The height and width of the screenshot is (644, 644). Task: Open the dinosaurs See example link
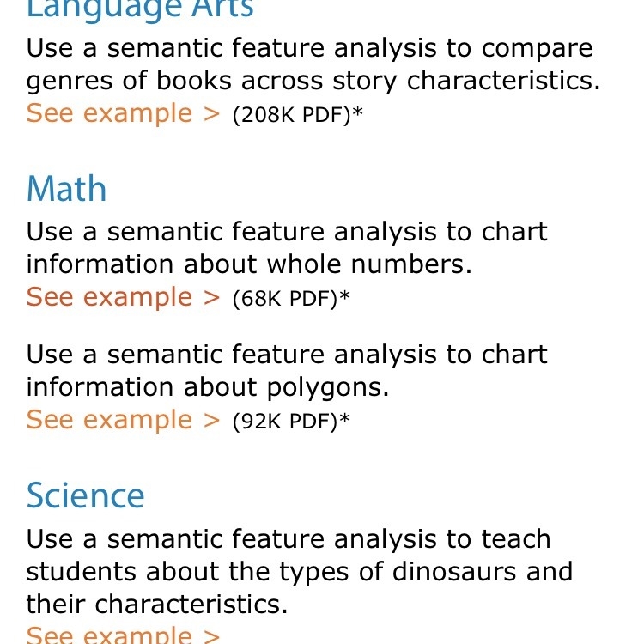(x=123, y=635)
